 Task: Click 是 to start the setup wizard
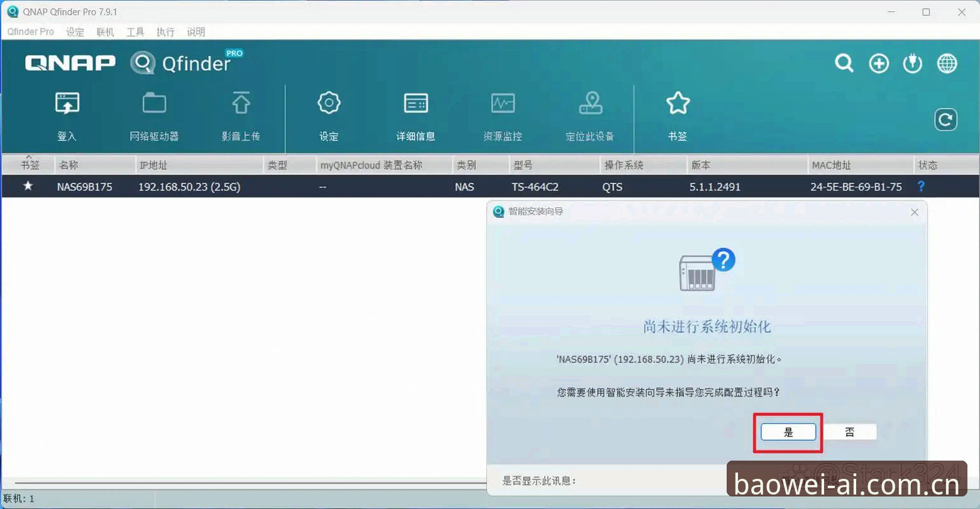pyautogui.click(x=788, y=432)
